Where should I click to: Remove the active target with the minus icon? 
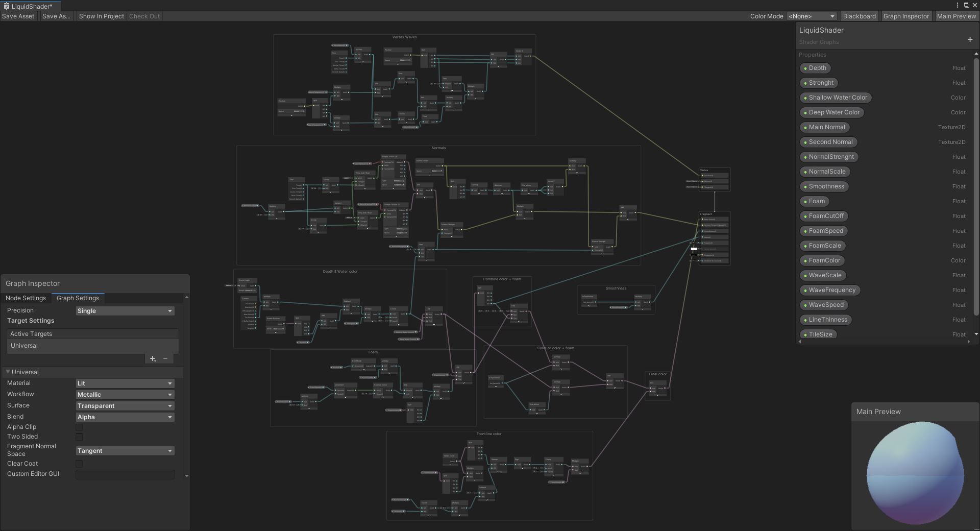(165, 359)
